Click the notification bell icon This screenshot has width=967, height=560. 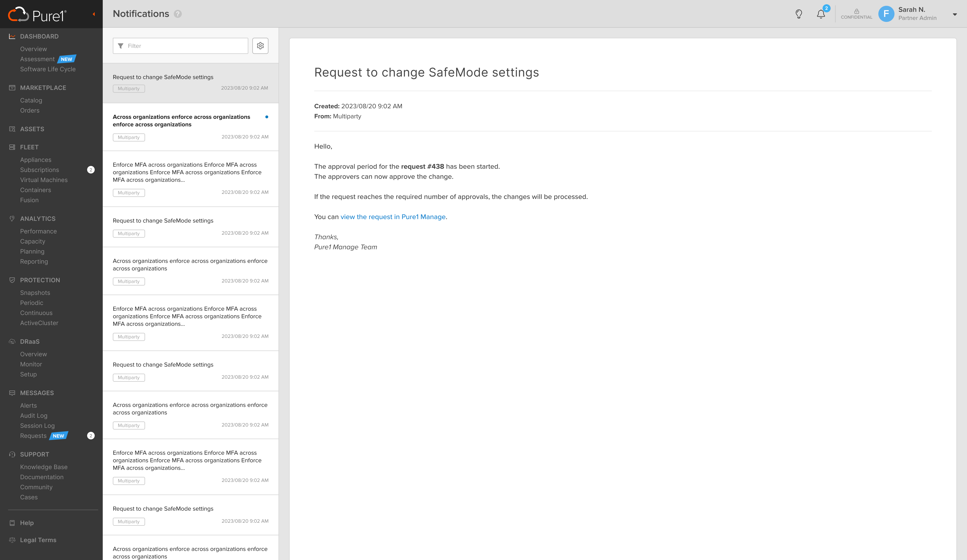pyautogui.click(x=821, y=14)
